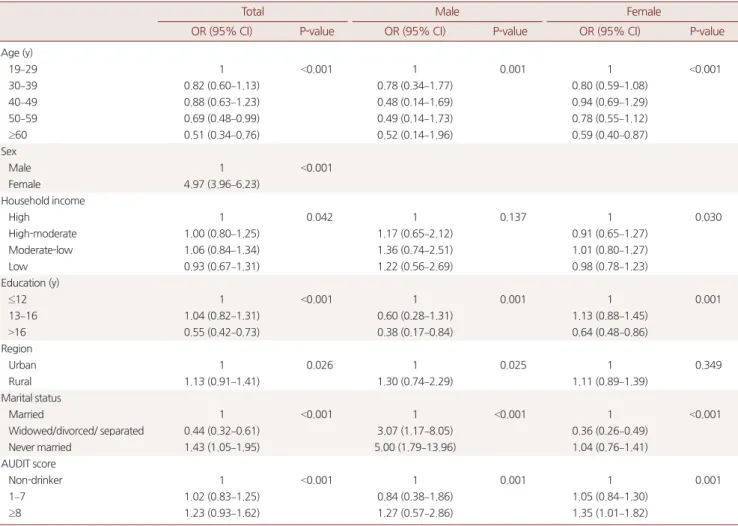Viewport: 738px width, 526px height.
Task: Select value '1.30 (0.74–2.29)'
Action: 415,382
